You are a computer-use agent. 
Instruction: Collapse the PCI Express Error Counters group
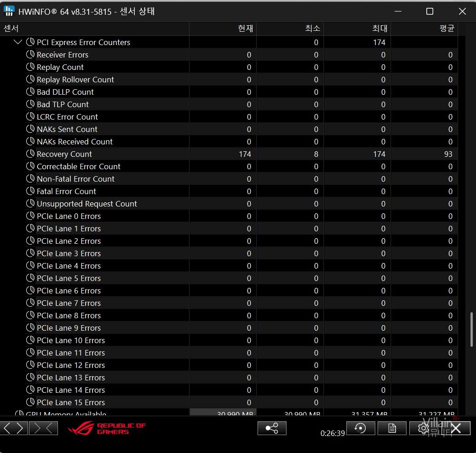18,42
